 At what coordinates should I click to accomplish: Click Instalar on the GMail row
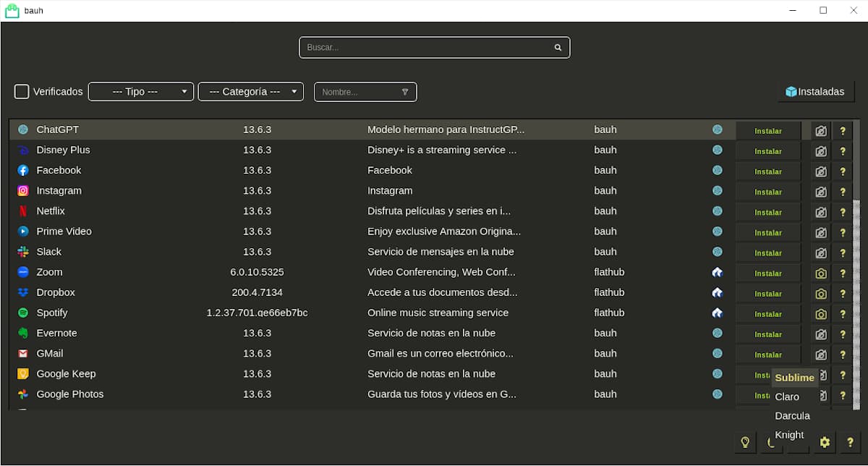pyautogui.click(x=768, y=355)
